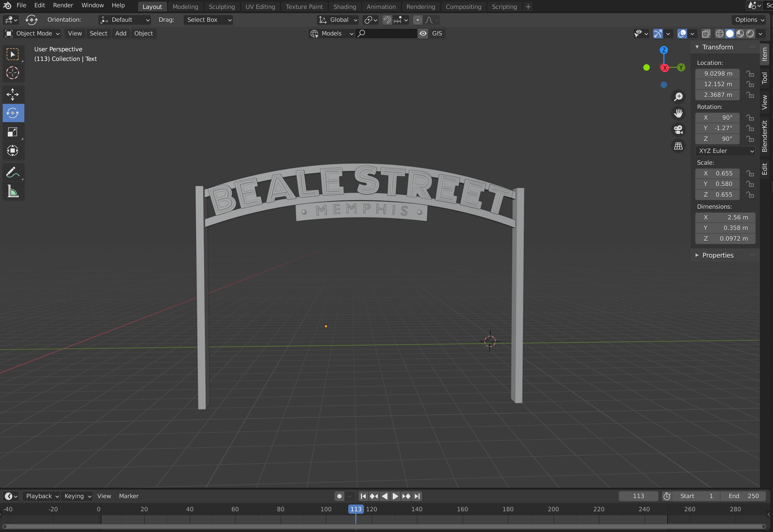The height and width of the screenshot is (532, 773).
Task: Select the Select Box tool icon
Action: pyautogui.click(x=13, y=54)
